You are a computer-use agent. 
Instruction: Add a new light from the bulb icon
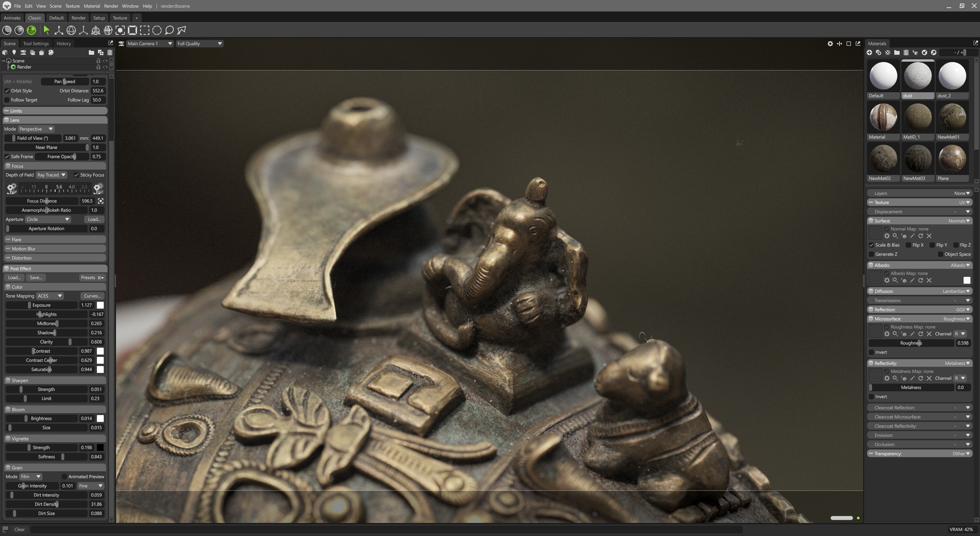click(x=14, y=52)
